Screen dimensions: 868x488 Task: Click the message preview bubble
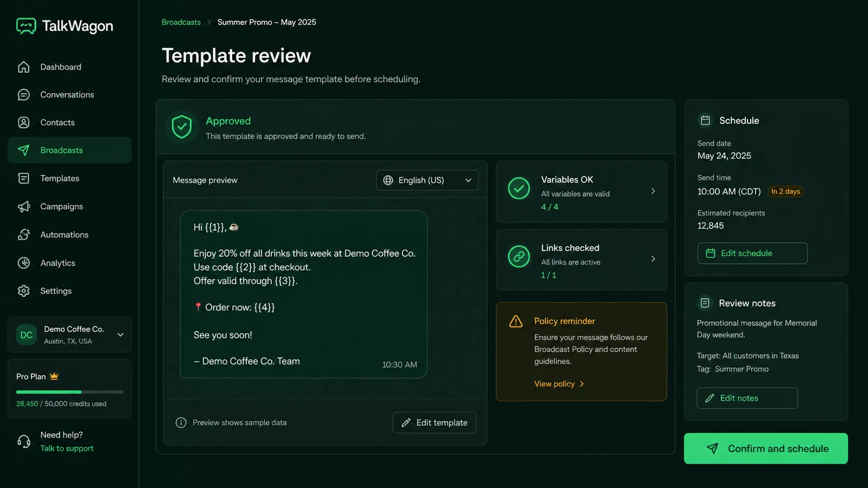[304, 294]
